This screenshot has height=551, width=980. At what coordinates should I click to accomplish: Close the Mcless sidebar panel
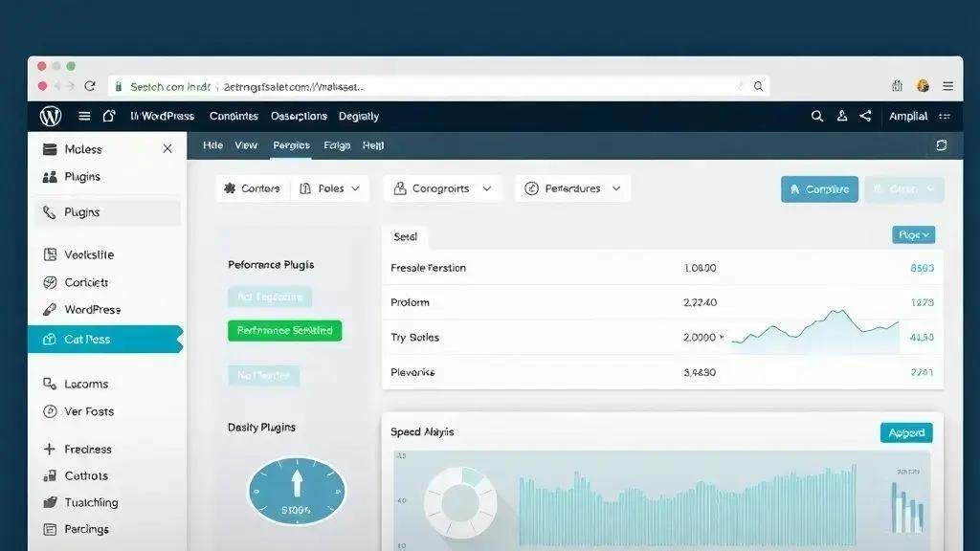pyautogui.click(x=167, y=148)
